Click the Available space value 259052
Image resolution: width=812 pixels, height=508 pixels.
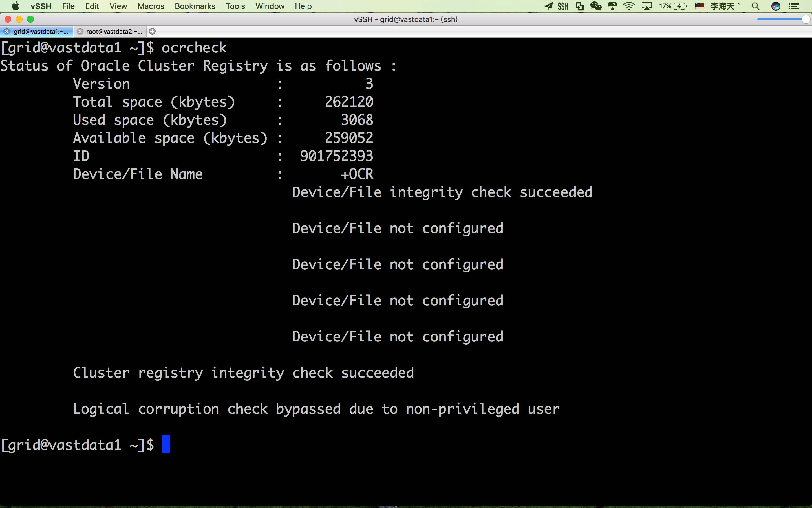click(x=349, y=138)
